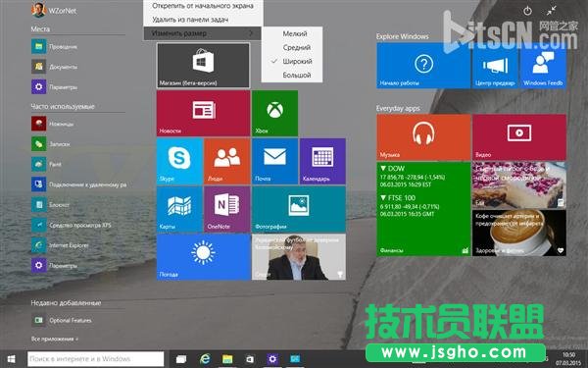Select the Мелкий tile size
The image size is (588, 368).
click(292, 33)
